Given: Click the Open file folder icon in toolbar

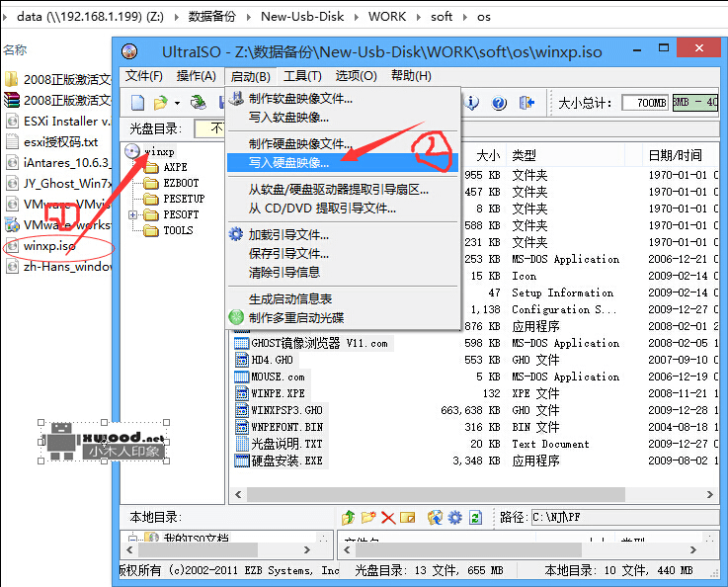Looking at the screenshot, I should (161, 103).
